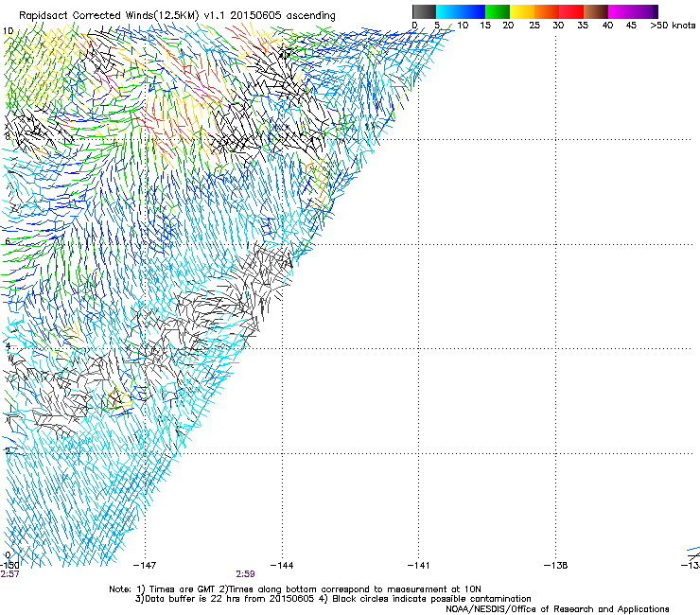Viewport: 700px width, 615px height.
Task: Click the purple '2:57' time stamp
Action: pyautogui.click(x=9, y=574)
